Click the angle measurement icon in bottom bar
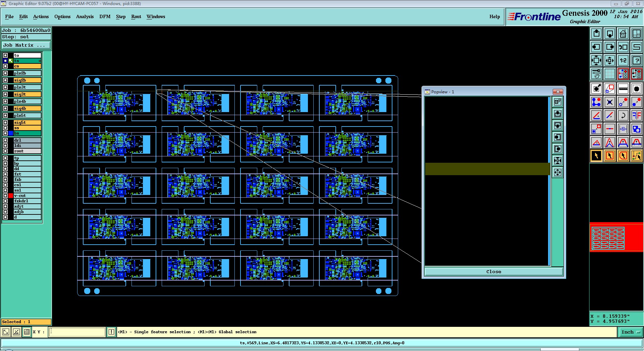Screen dimensions: 644x351 click(16, 332)
